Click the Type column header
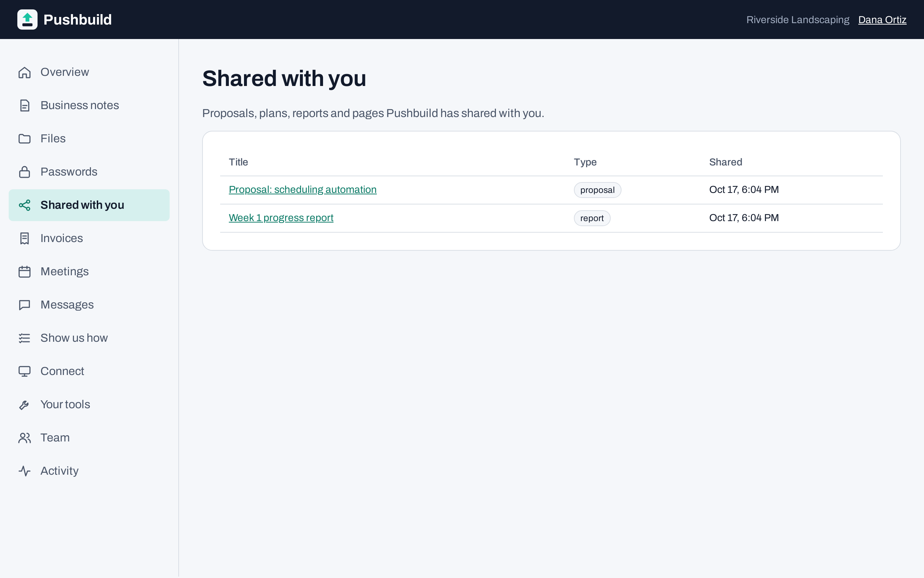 pyautogui.click(x=585, y=162)
